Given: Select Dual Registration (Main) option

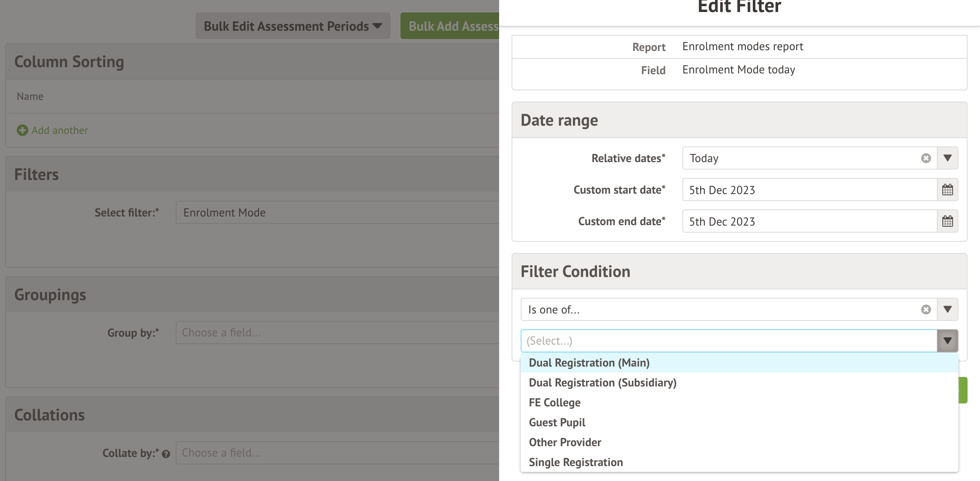Looking at the screenshot, I should coord(589,363).
